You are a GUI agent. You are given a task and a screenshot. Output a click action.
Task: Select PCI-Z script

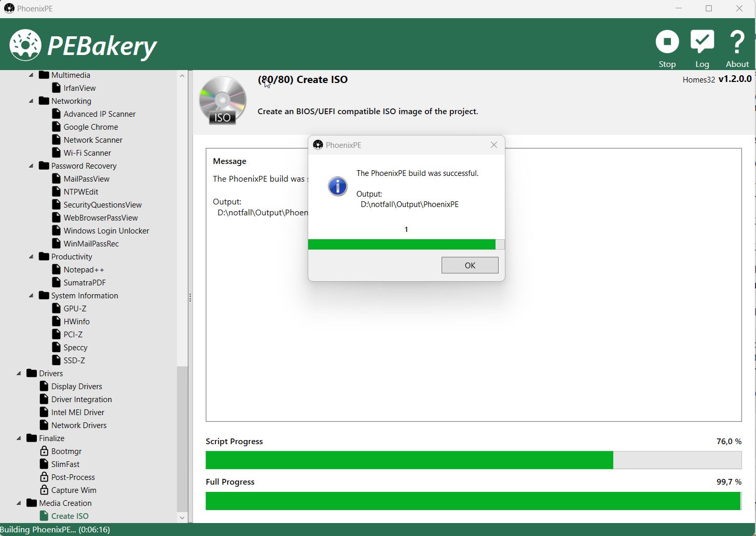pyautogui.click(x=73, y=334)
